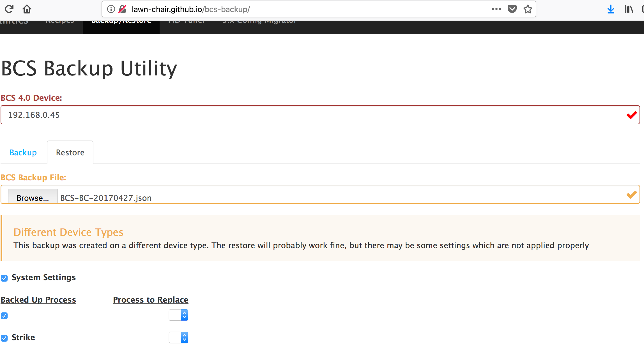This screenshot has height=350, width=644.
Task: Click the Process to Replace column header
Action: point(151,300)
